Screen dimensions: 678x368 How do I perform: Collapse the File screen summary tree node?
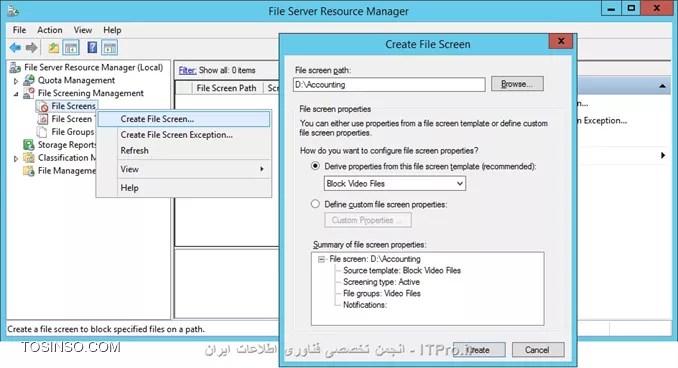321,259
